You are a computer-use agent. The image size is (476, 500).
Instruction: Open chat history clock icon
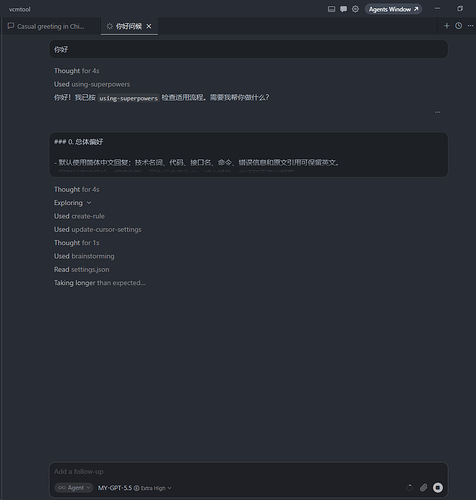(x=459, y=26)
